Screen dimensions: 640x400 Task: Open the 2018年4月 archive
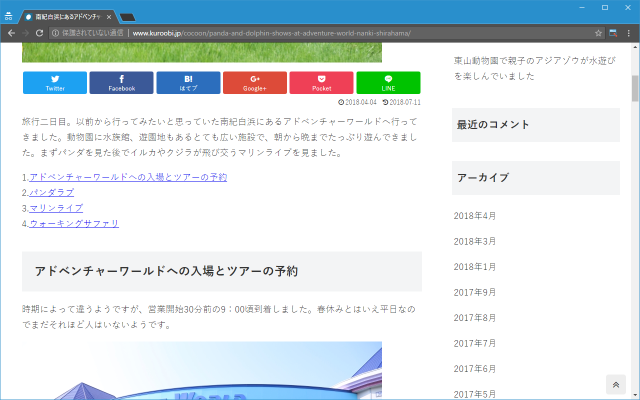475,216
